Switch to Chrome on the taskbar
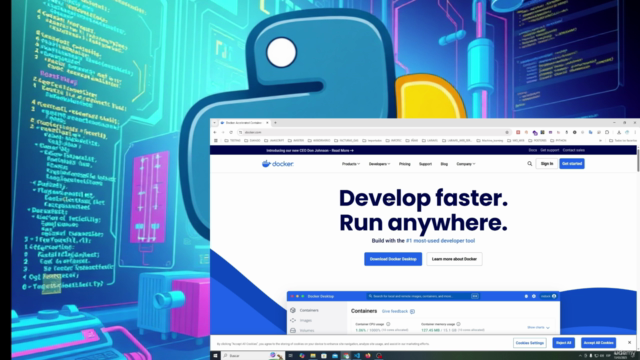Image resolution: width=640 pixels, height=360 pixels. click(x=346, y=356)
